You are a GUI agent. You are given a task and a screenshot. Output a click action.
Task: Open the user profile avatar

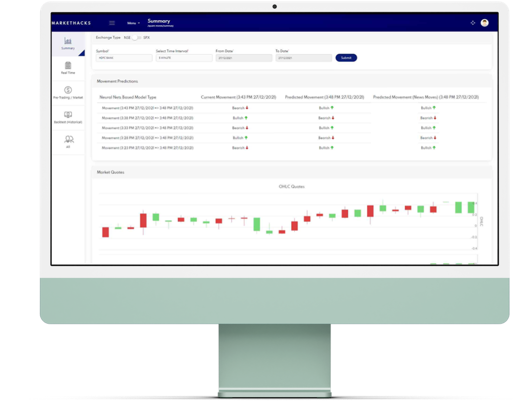tap(485, 23)
